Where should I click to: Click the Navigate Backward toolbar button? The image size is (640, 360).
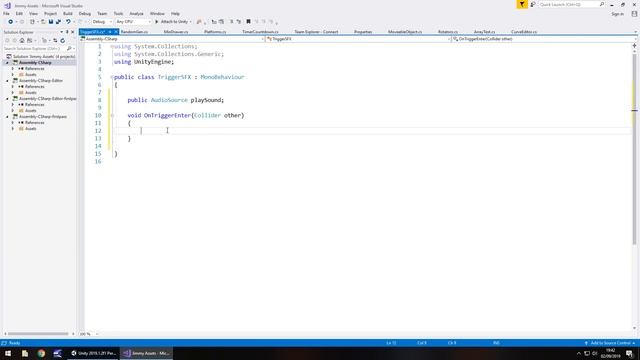coord(10,22)
